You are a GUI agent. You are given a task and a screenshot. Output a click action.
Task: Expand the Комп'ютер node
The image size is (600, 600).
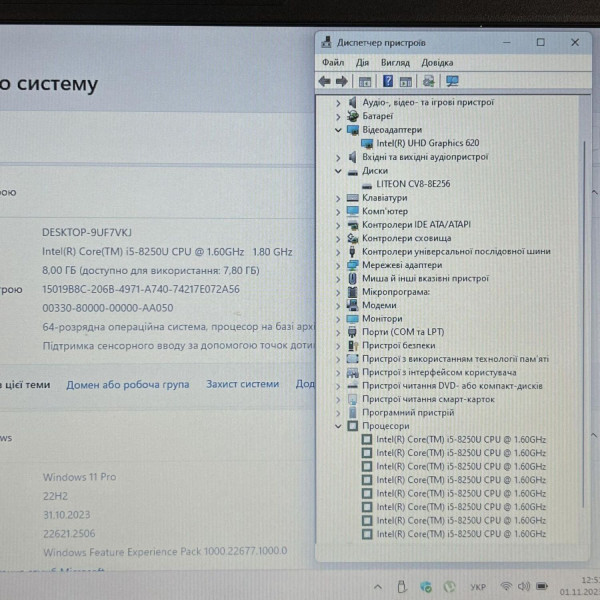(x=338, y=212)
